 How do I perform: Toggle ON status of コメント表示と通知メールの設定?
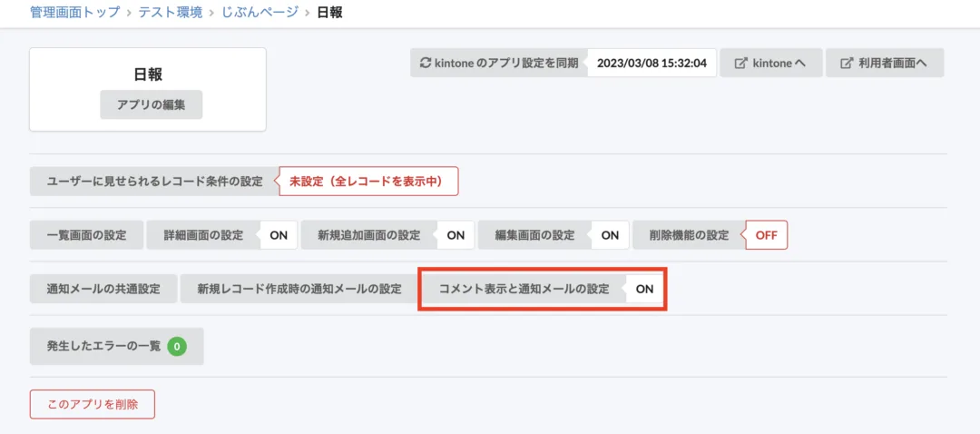pos(644,289)
